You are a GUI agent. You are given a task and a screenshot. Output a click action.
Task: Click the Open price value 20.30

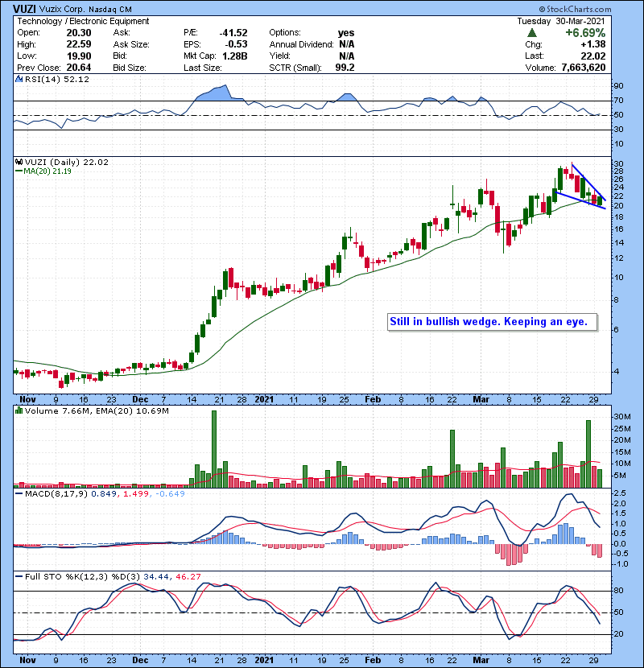(78, 33)
